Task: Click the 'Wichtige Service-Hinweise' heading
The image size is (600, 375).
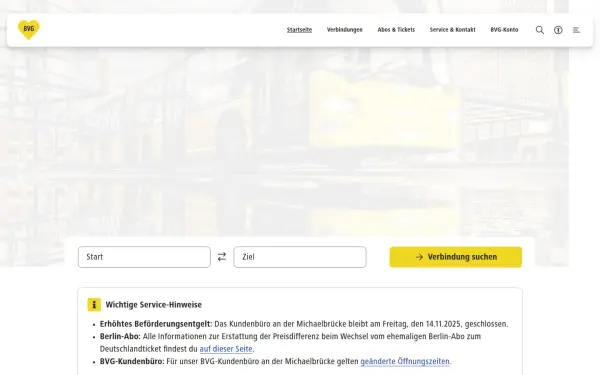Action: (153, 305)
